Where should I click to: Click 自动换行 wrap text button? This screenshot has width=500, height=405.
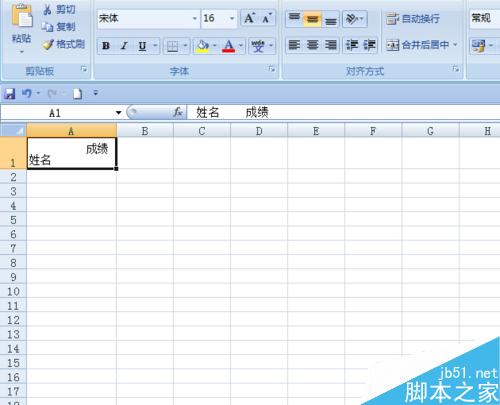pyautogui.click(x=413, y=19)
